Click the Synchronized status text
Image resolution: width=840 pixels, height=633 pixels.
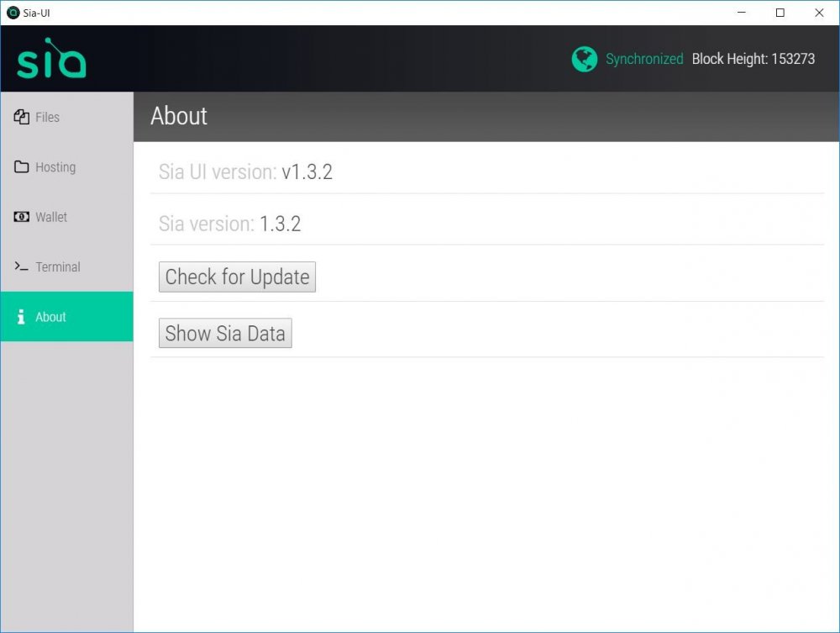644,59
